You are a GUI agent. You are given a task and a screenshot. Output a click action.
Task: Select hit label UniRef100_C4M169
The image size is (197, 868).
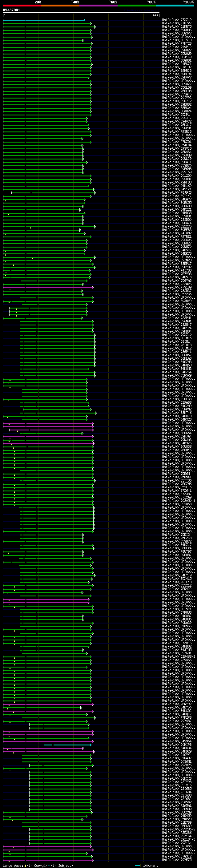coord(177,186)
